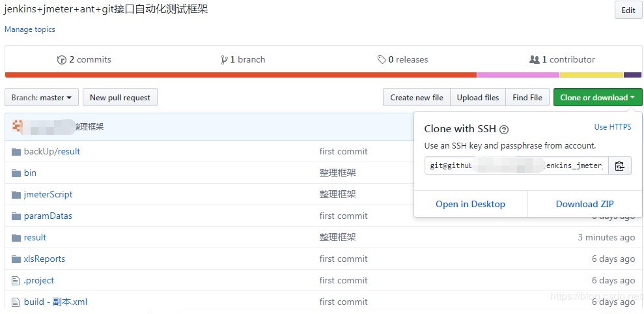Open the jmeterScript folder link
The width and height of the screenshot is (644, 314).
[x=48, y=194]
